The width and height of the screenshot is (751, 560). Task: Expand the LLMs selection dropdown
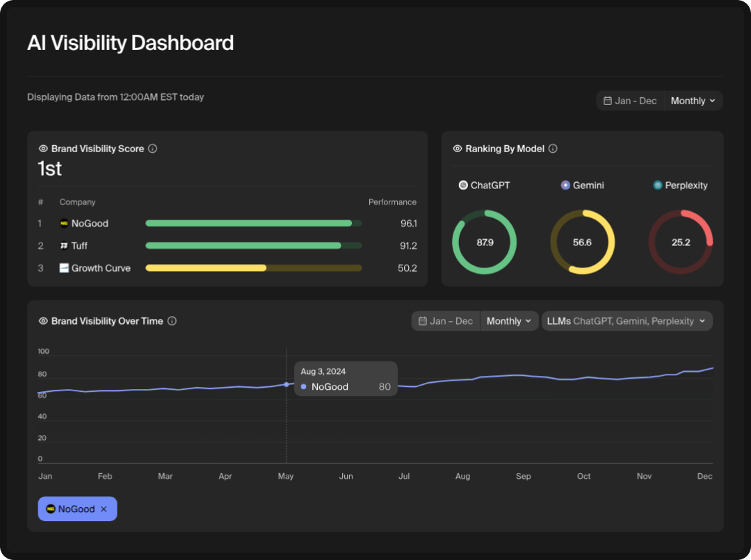627,321
